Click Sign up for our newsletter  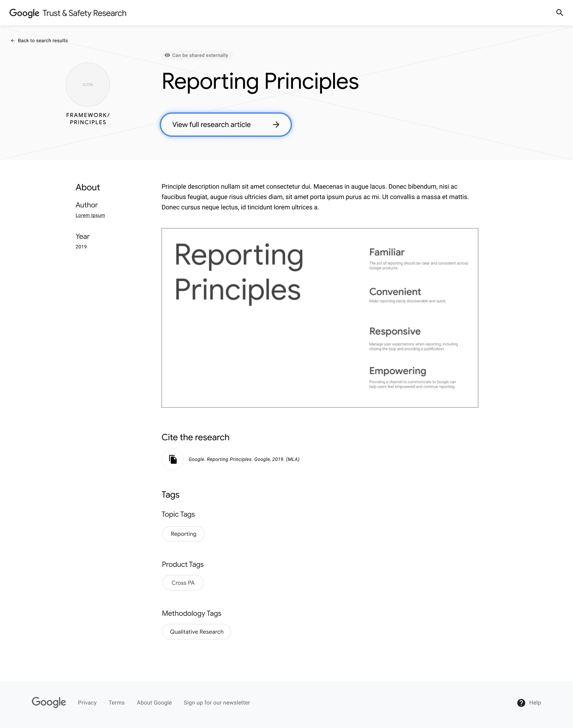coord(216,703)
